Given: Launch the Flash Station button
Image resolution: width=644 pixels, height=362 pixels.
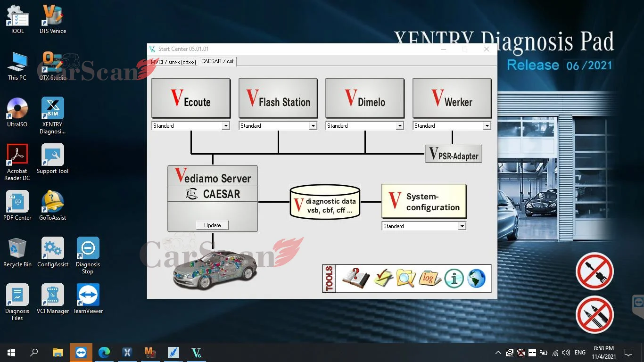Looking at the screenshot, I should [x=278, y=98].
